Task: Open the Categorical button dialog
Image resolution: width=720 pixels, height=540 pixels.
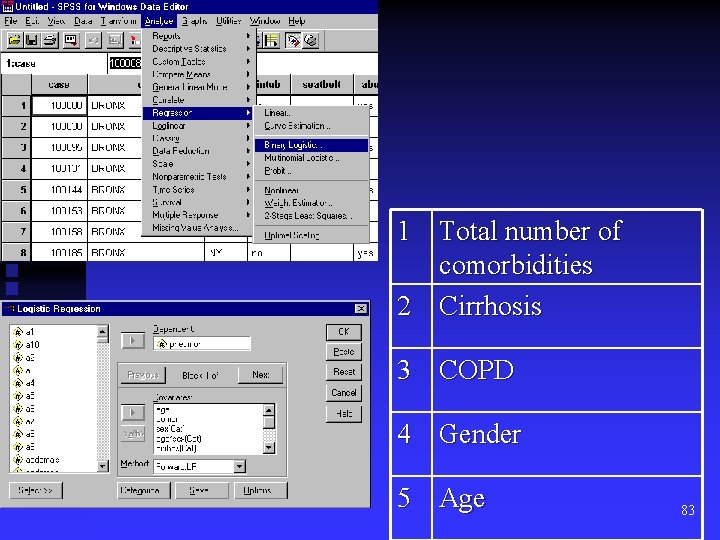Action: 144,490
